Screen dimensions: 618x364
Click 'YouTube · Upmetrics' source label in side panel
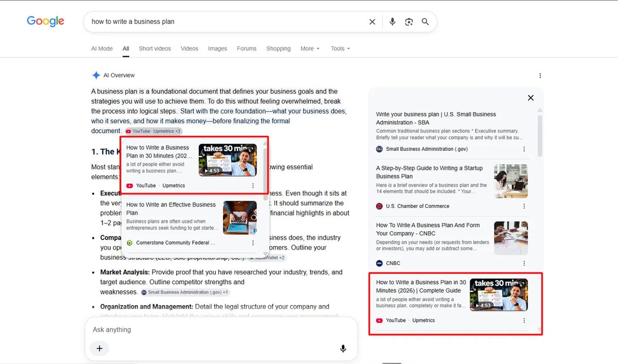tap(410, 320)
